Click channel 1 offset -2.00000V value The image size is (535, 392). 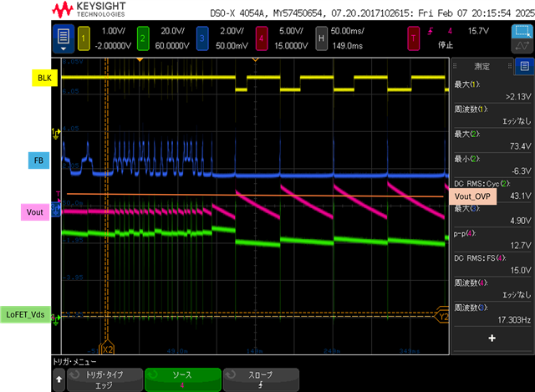pos(113,46)
